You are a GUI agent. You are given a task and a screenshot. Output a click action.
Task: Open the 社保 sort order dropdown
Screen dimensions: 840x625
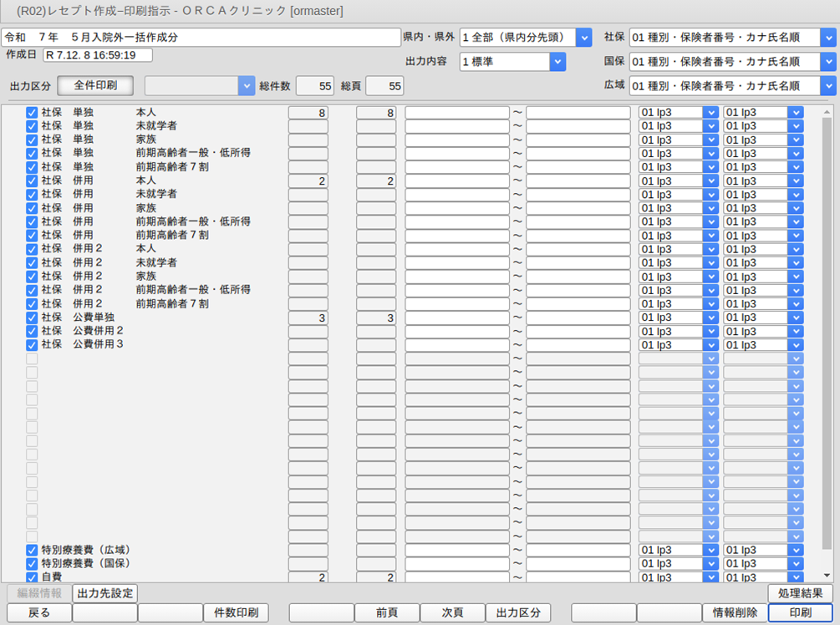828,38
